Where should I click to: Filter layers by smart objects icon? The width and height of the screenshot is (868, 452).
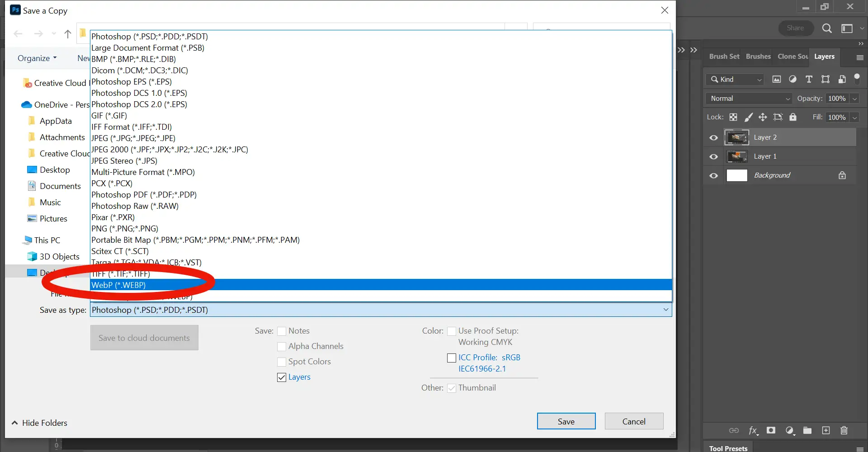point(842,79)
